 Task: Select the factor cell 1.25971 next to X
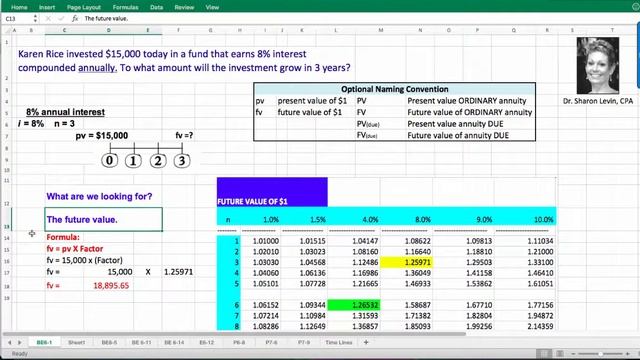tap(178, 272)
